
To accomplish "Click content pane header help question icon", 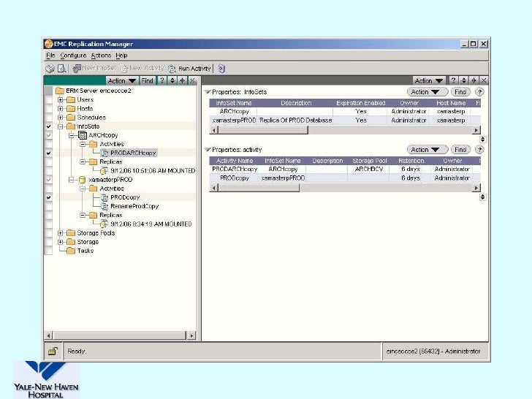I will click(x=454, y=80).
